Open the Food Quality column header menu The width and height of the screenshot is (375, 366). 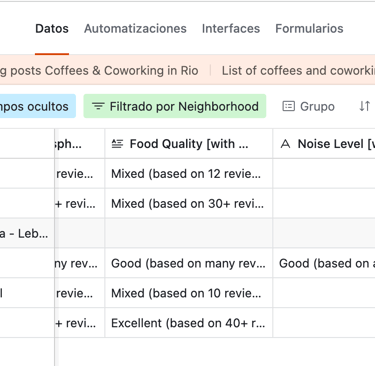tap(189, 144)
